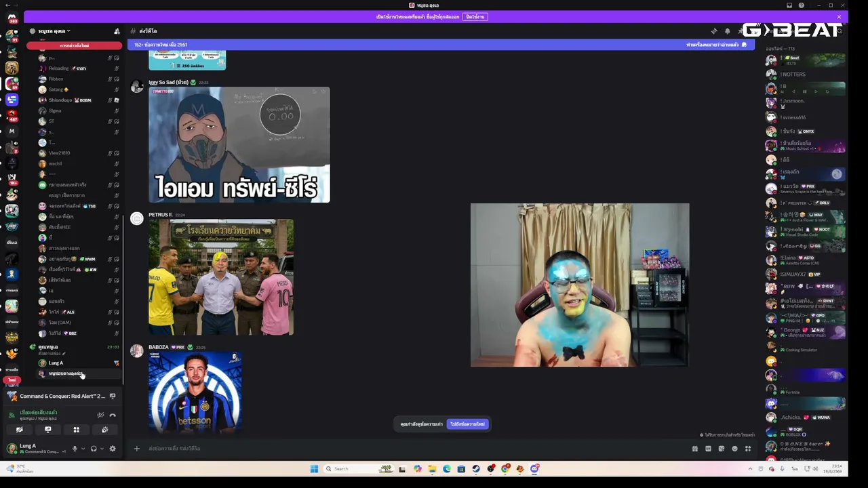
Task: Mark channel as read in blue bar
Action: point(717,45)
